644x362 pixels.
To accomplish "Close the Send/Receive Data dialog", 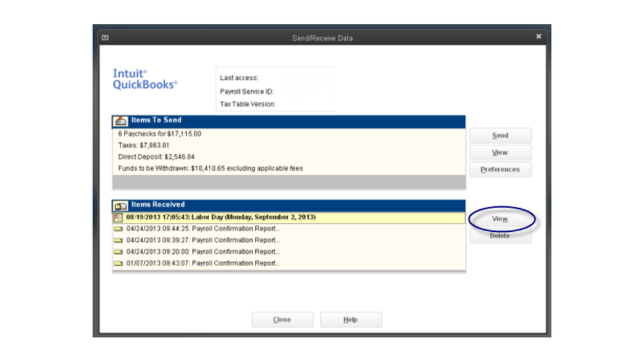I will (282, 319).
